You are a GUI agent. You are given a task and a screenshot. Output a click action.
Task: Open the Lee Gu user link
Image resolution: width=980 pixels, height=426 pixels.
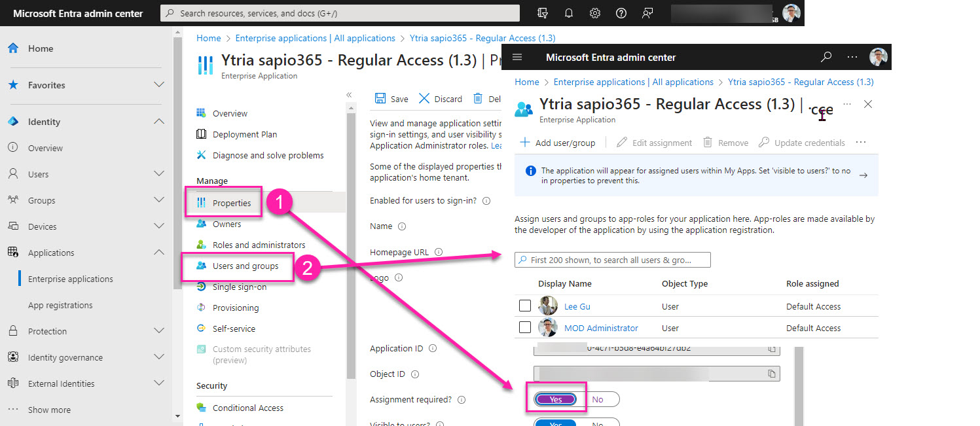[577, 306]
